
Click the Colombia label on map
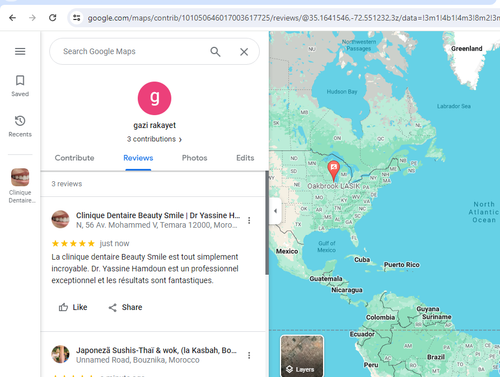pyautogui.click(x=380, y=317)
